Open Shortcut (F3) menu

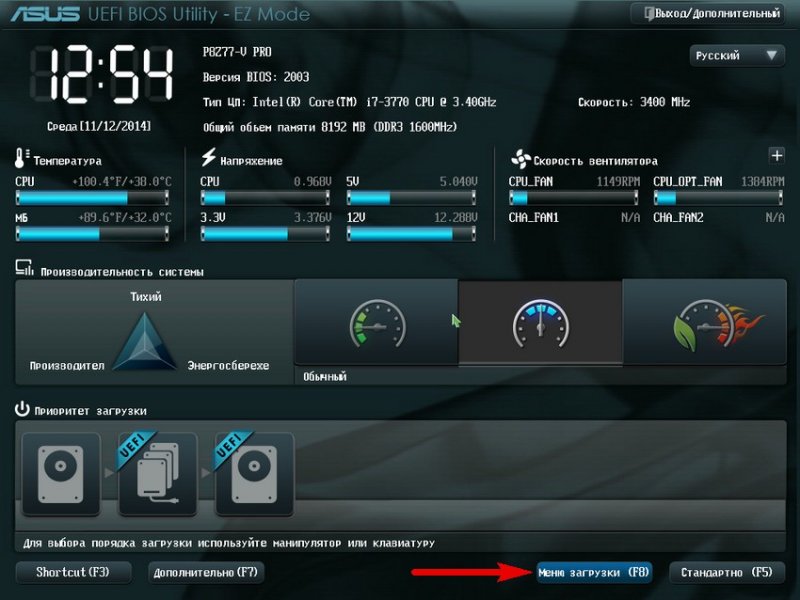73,572
